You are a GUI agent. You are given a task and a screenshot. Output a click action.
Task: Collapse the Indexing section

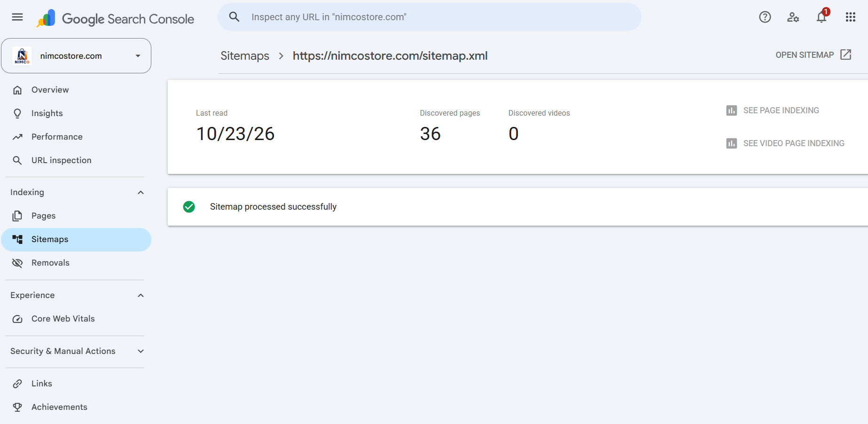(141, 192)
